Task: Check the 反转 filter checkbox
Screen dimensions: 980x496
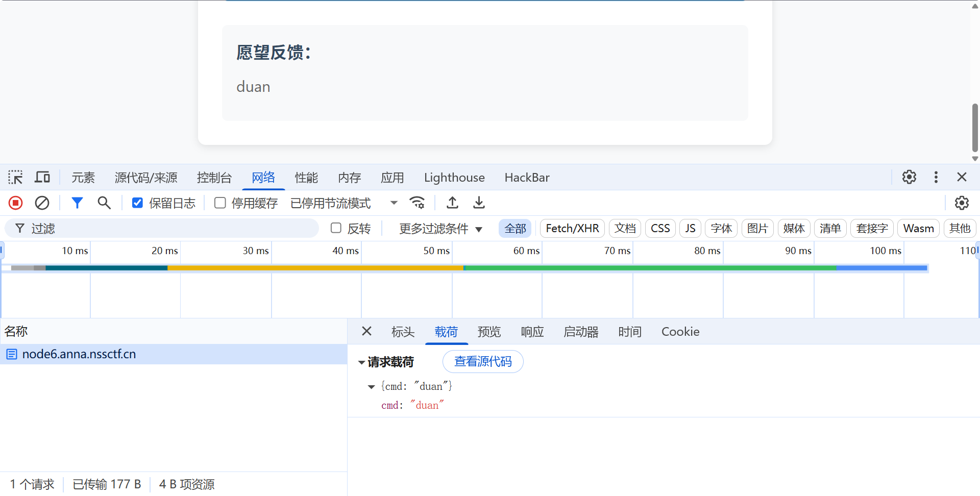Action: coord(336,228)
